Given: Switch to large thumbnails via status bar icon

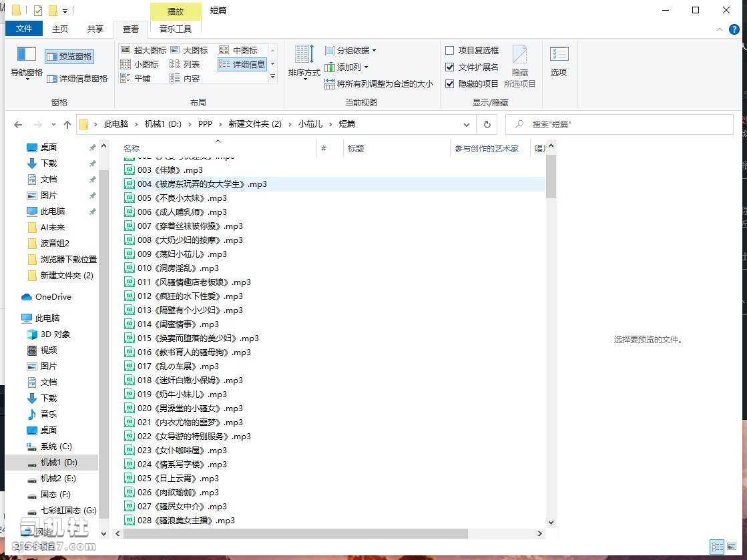Looking at the screenshot, I should [731, 547].
